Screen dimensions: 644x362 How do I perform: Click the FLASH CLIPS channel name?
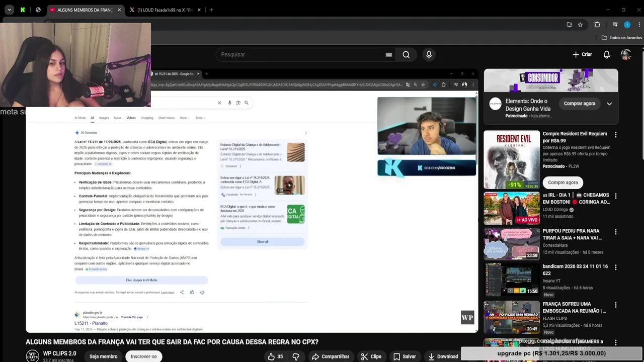tap(555, 319)
